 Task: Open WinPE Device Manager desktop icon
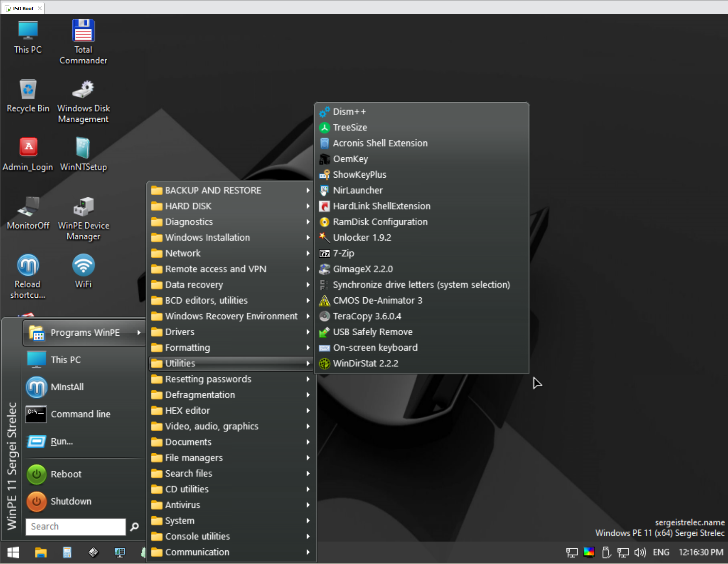(83, 219)
